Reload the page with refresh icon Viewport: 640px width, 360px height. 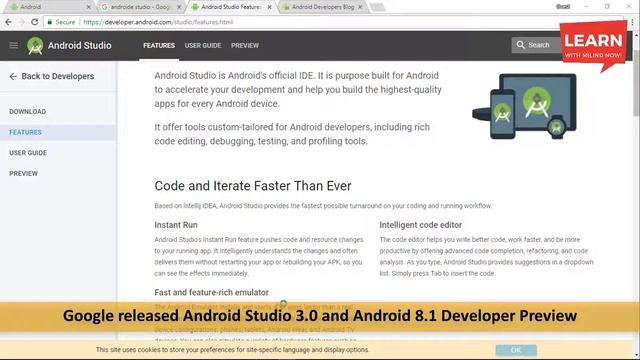(35, 22)
